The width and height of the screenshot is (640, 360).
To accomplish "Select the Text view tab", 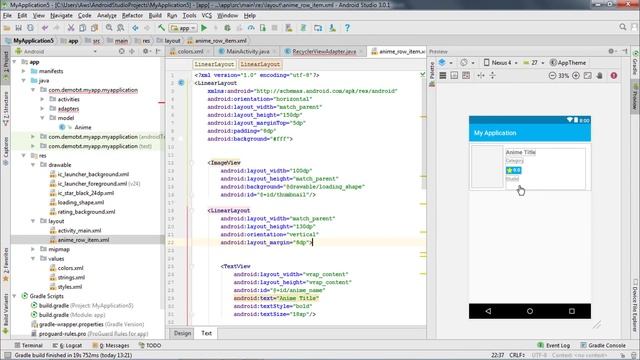I will pyautogui.click(x=207, y=333).
